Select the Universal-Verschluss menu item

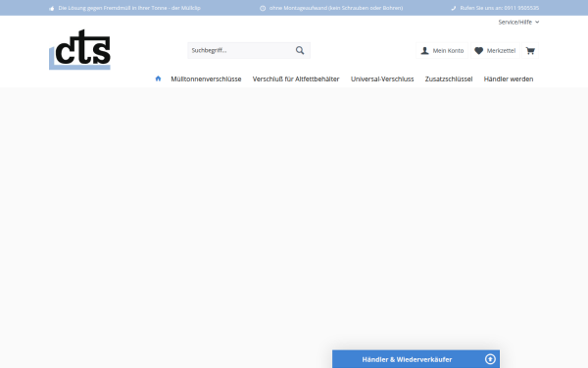point(382,79)
